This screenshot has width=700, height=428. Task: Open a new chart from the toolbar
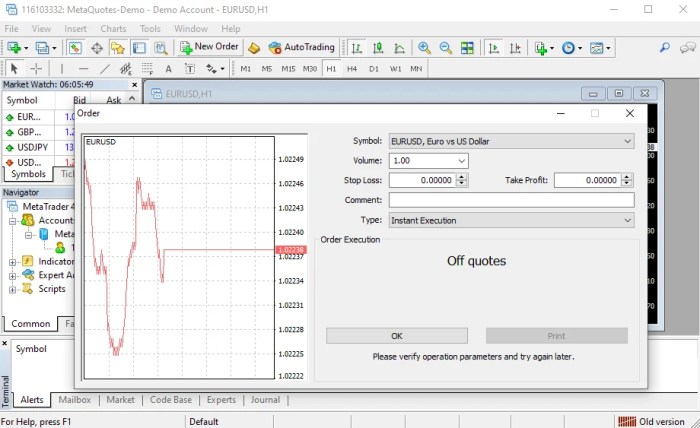[14, 48]
